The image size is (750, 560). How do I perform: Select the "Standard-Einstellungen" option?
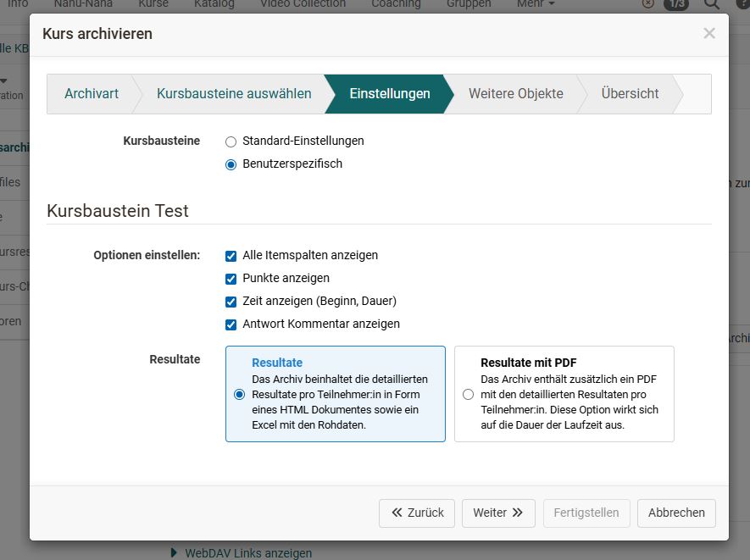pos(230,141)
